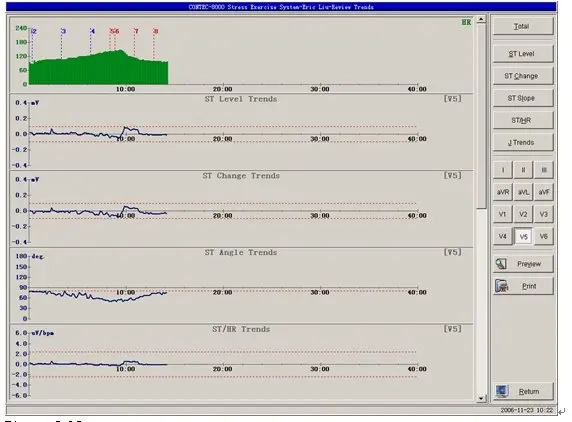
Task: Click the Return button icon
Action: tap(502, 391)
